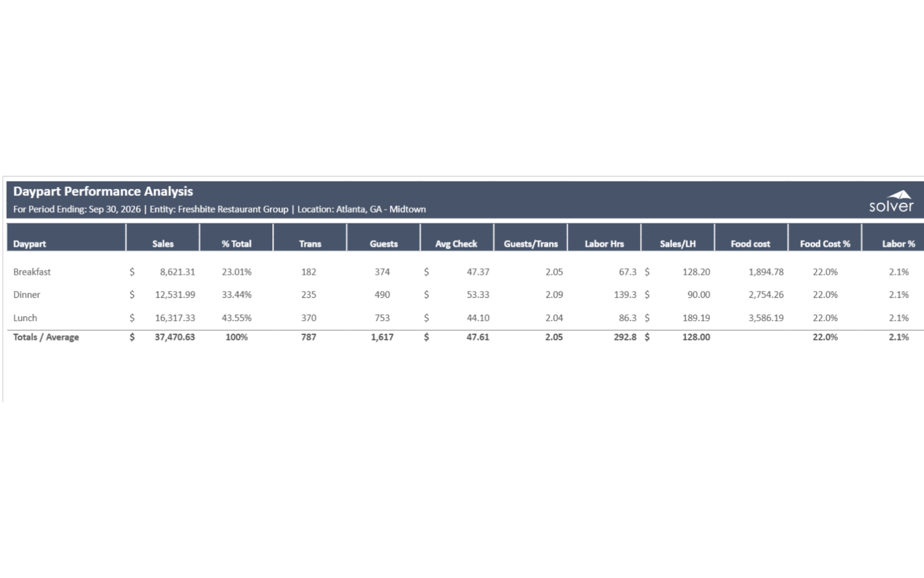Select the Food Cost % column header

pos(825,244)
